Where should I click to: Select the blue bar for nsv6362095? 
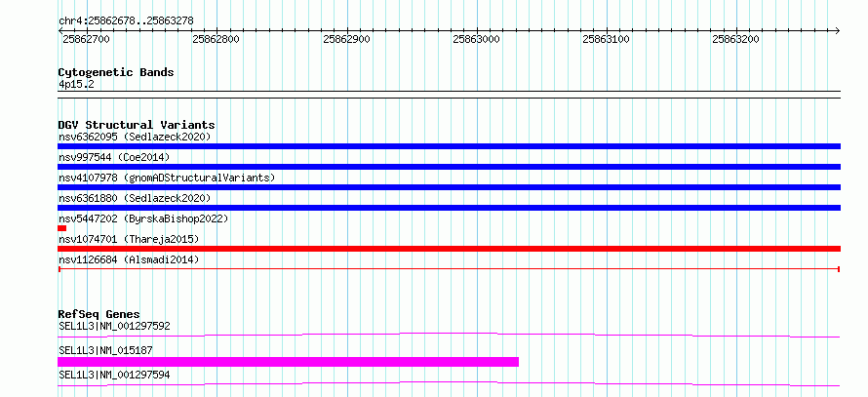tap(449, 146)
